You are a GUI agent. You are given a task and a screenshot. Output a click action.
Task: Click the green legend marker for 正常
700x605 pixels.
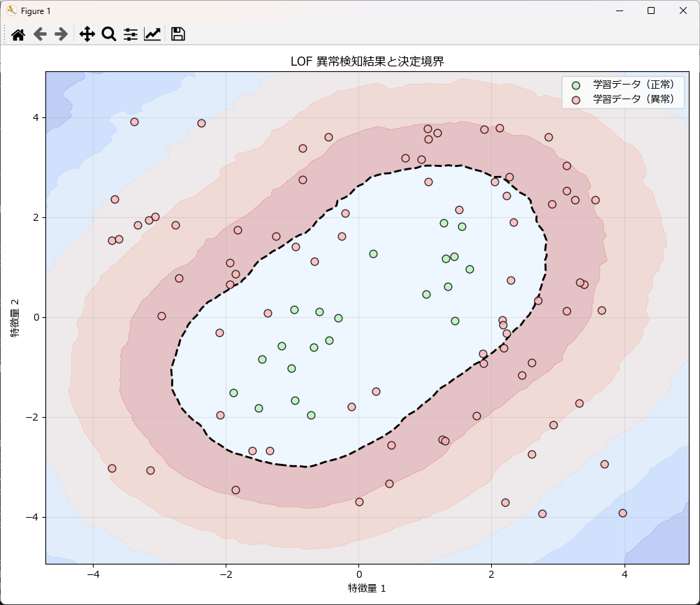576,85
